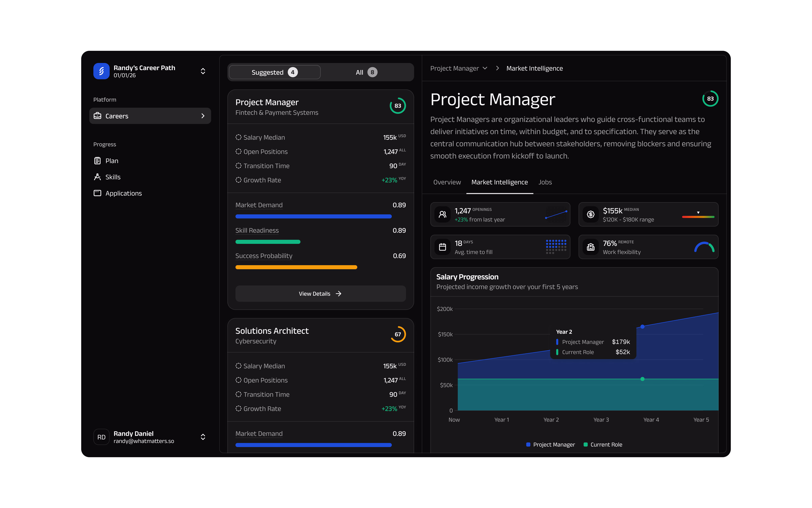Select the Suggested filter toggle
This screenshot has width=812, height=508.
point(274,72)
